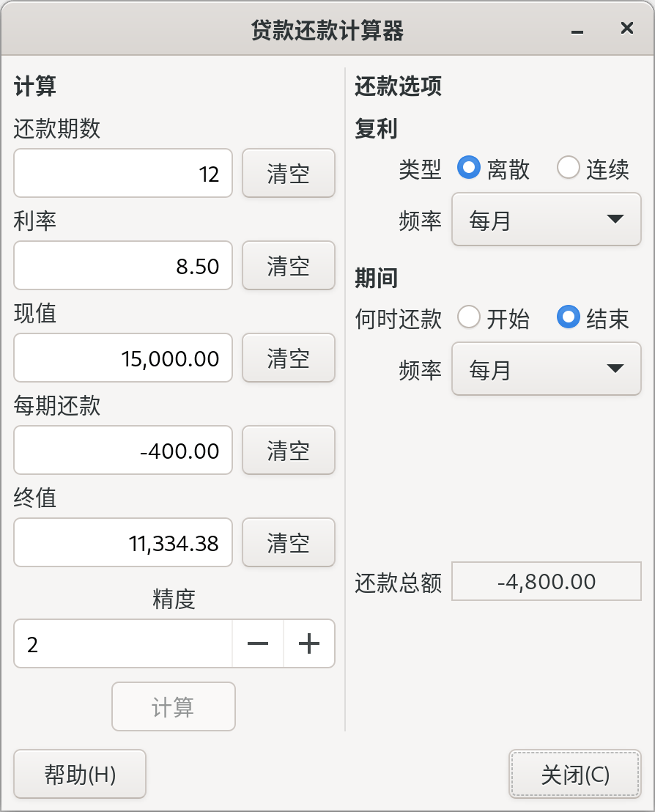Open the payment period 频率 dropdown
Viewport: 655px width, 812px height.
pyautogui.click(x=547, y=369)
